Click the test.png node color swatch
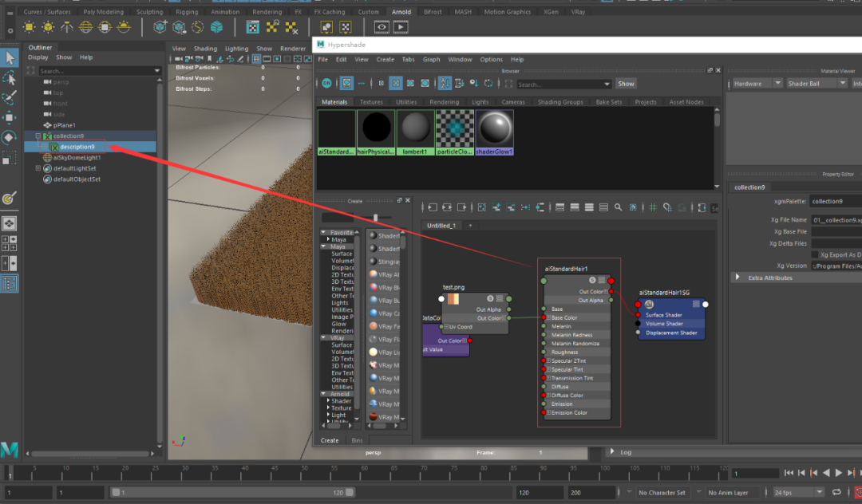Viewport: 862px width, 504px height. [453, 299]
